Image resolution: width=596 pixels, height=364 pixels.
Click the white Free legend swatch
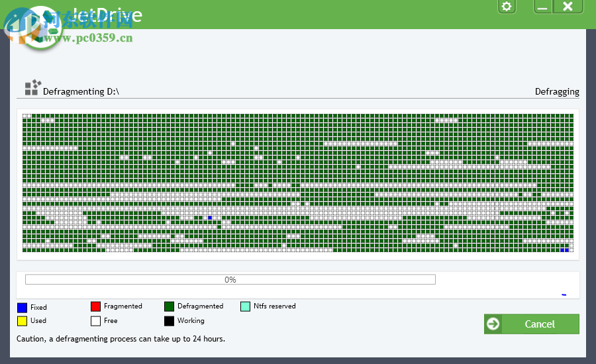point(96,321)
